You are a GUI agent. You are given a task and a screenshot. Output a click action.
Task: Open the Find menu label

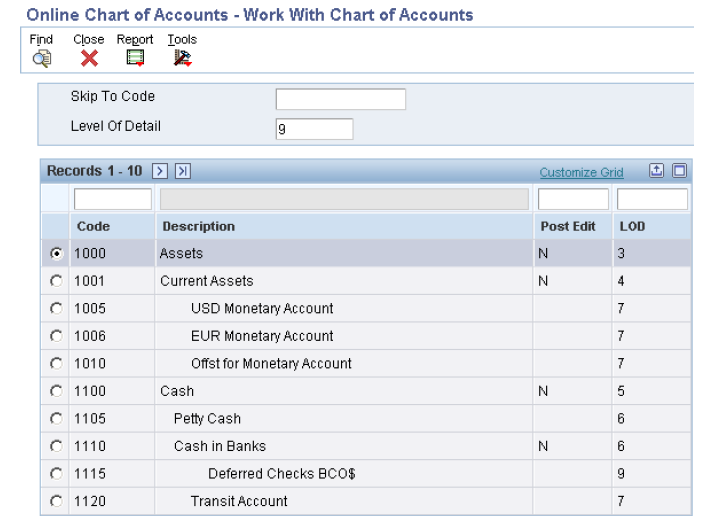tap(41, 40)
